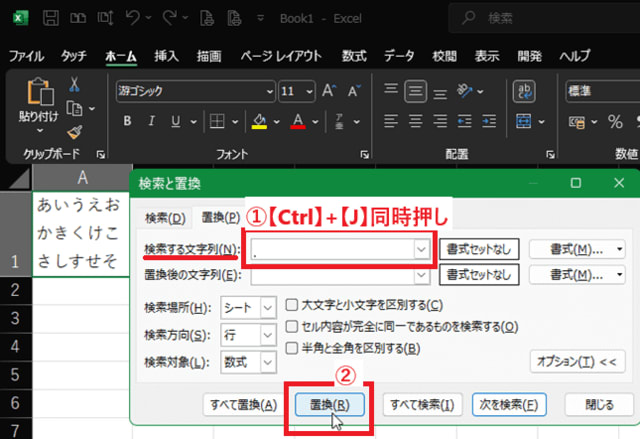640x439 pixels.
Task: Click the Format Painter brush icon
Action: point(74,131)
